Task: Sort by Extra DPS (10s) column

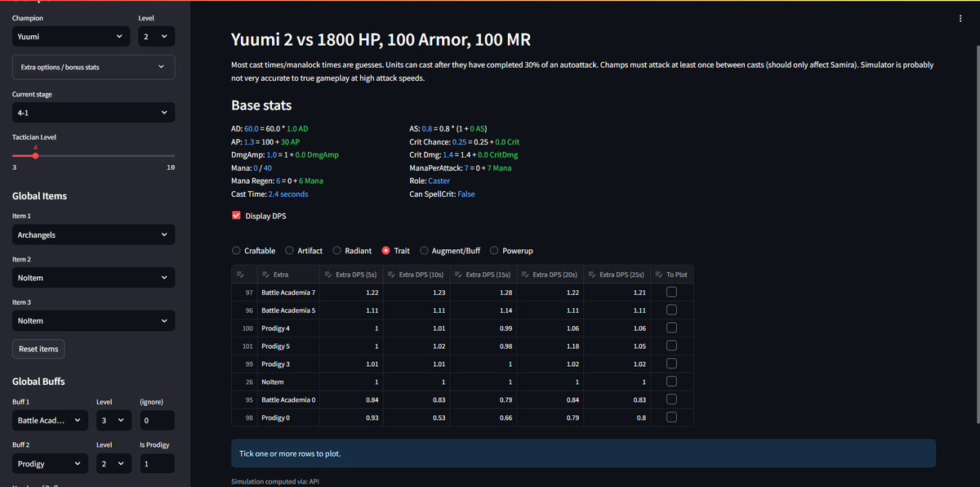Action: pyautogui.click(x=416, y=275)
